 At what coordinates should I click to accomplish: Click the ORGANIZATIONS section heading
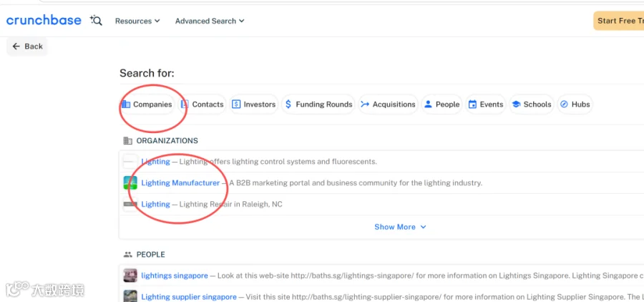[x=167, y=140]
